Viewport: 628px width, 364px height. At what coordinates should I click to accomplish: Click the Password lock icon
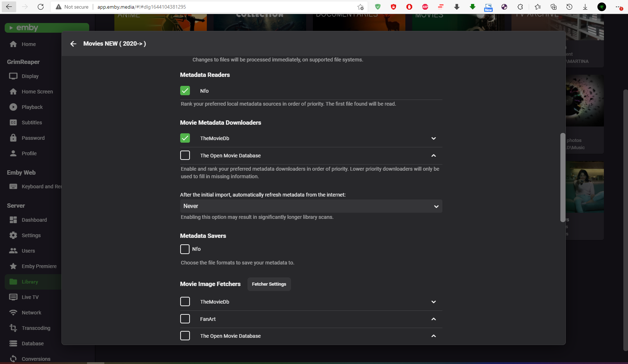click(x=13, y=138)
